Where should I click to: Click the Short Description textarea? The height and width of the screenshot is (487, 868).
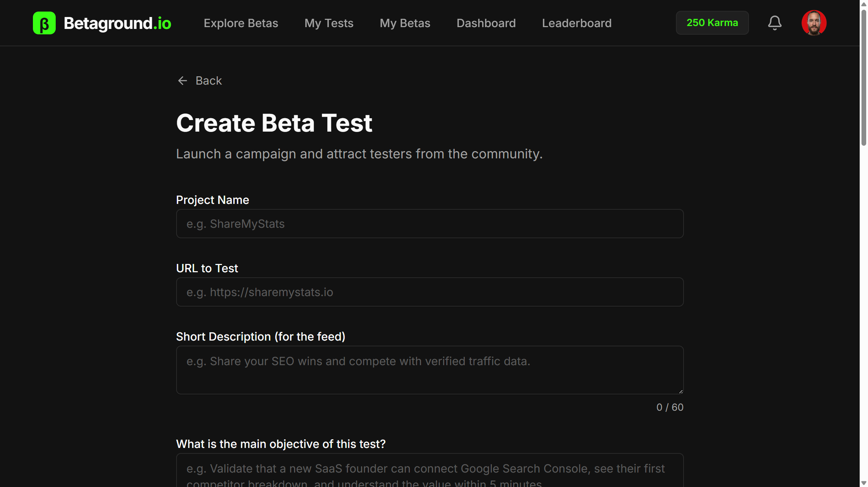tap(430, 370)
